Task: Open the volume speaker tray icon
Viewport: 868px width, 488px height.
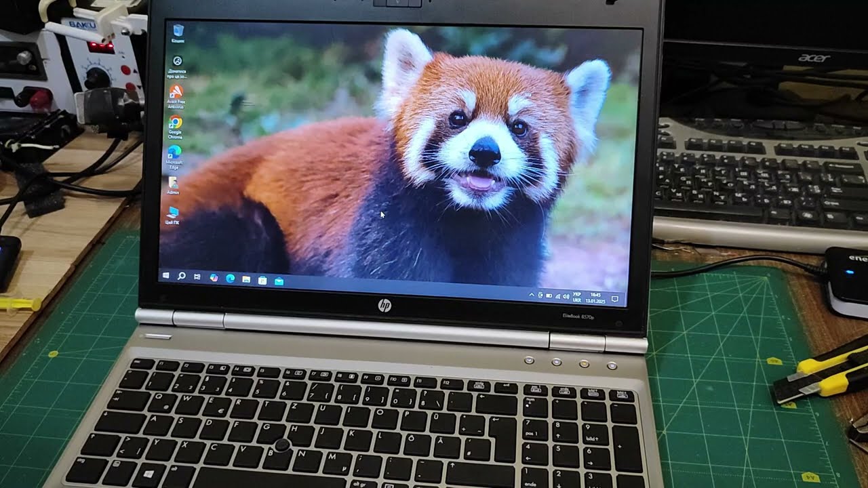Action: [566, 296]
